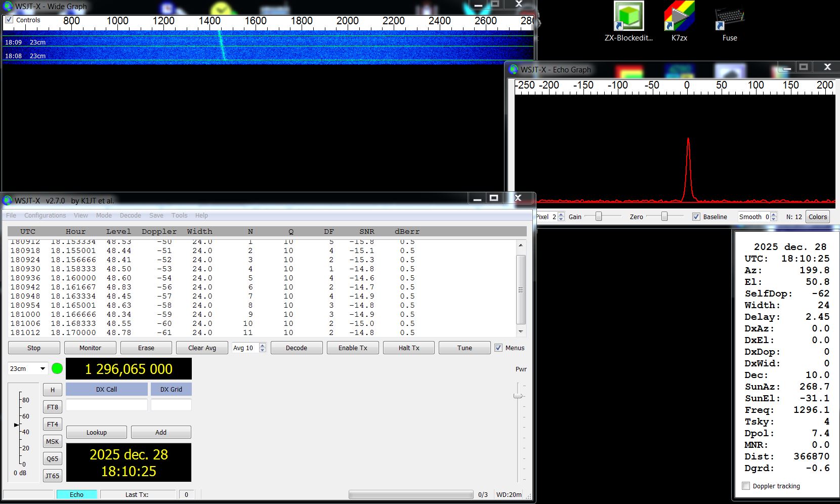Viewport: 840px width, 504px height.
Task: Toggle the Controls checkbox in Wide Graph
Action: pyautogui.click(x=9, y=20)
